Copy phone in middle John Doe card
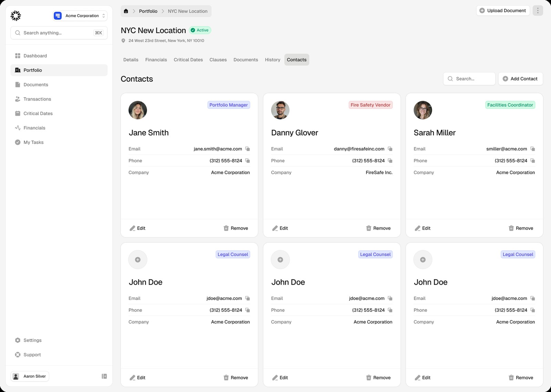This screenshot has width=551, height=392. [x=390, y=310]
